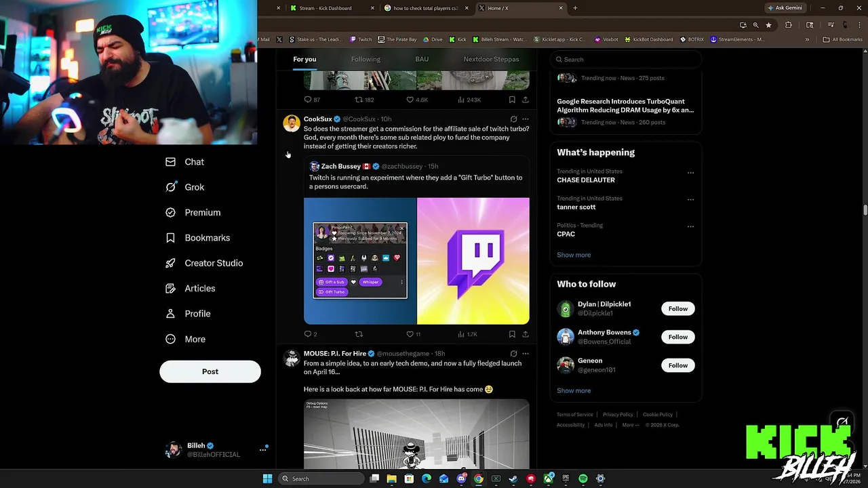Viewport: 868px width, 488px height.
Task: Click the Post button
Action: 210,371
